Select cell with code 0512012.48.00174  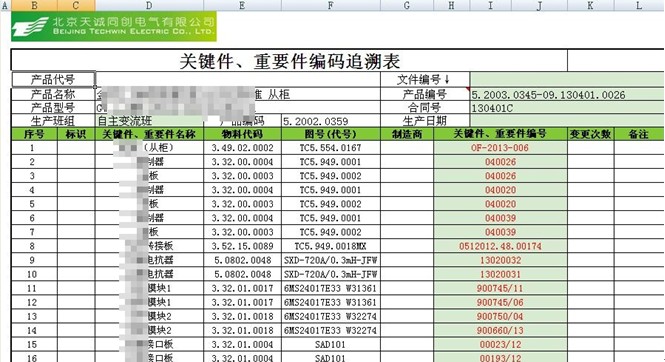500,246
